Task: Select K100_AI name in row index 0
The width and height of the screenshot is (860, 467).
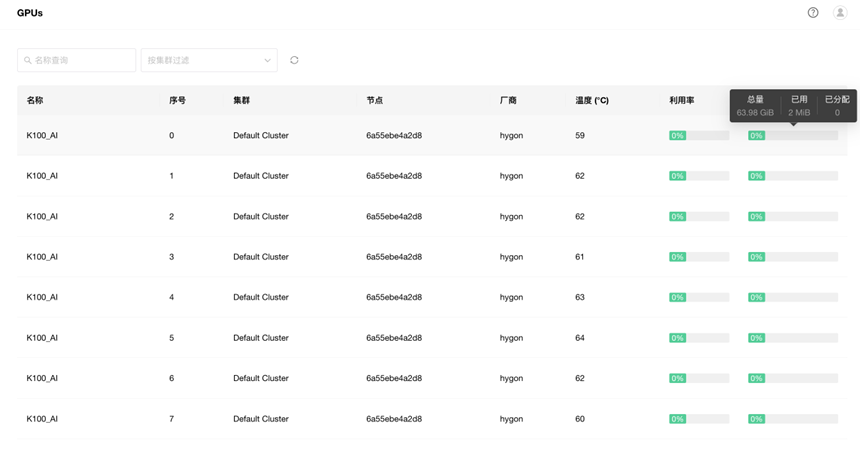Action: point(42,136)
